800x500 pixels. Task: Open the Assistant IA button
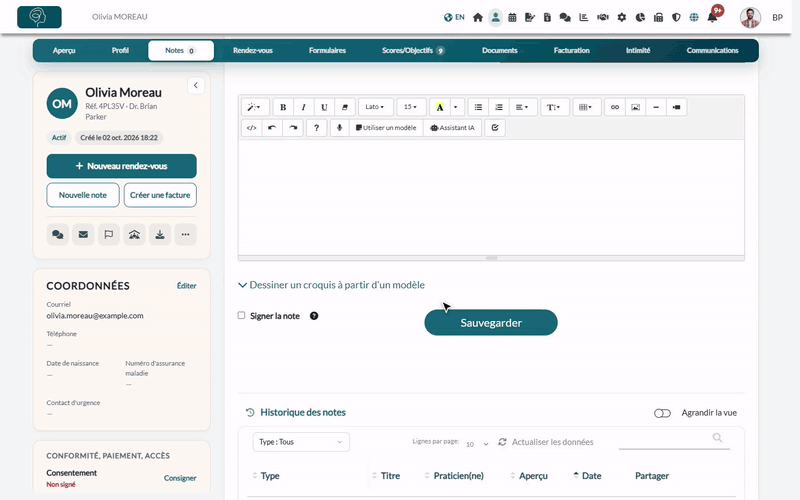(x=453, y=128)
